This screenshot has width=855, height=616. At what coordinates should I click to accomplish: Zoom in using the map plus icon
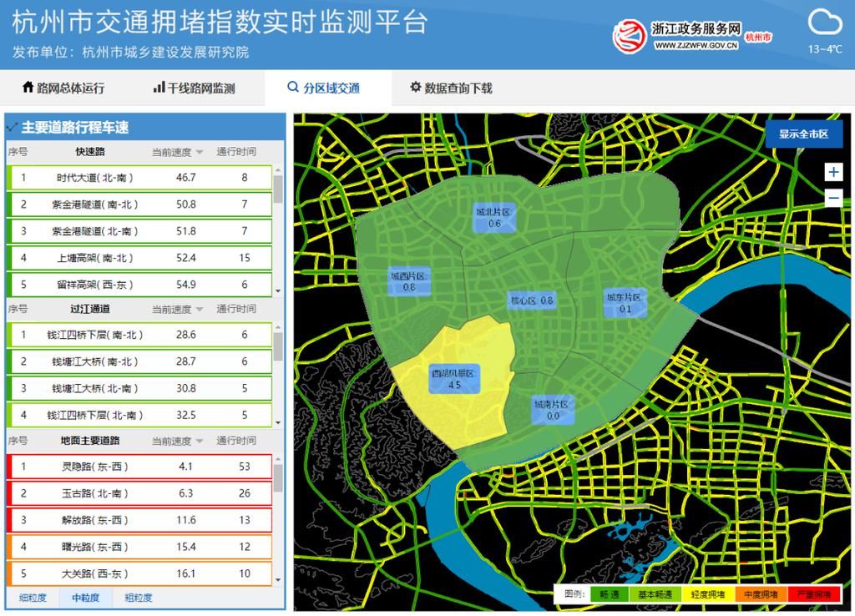click(832, 171)
